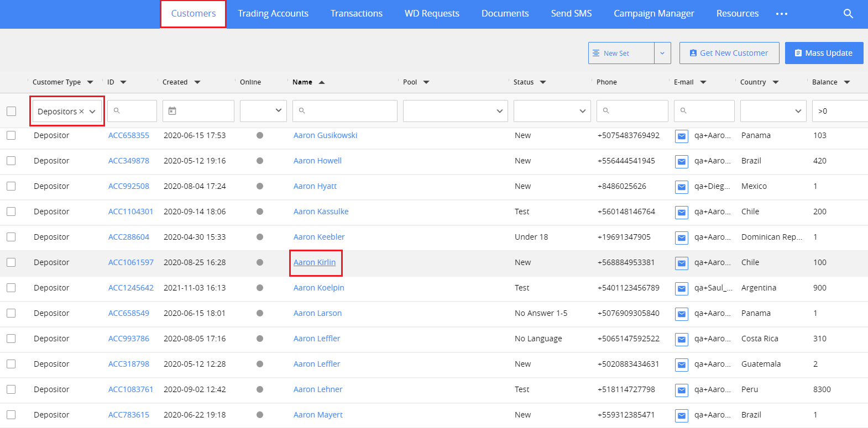Switch to the Customers tab
The image size is (868, 428).
194,14
